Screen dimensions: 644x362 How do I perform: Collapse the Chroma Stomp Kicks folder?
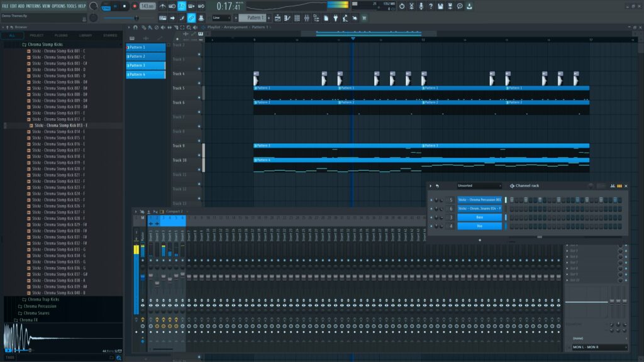[43, 45]
